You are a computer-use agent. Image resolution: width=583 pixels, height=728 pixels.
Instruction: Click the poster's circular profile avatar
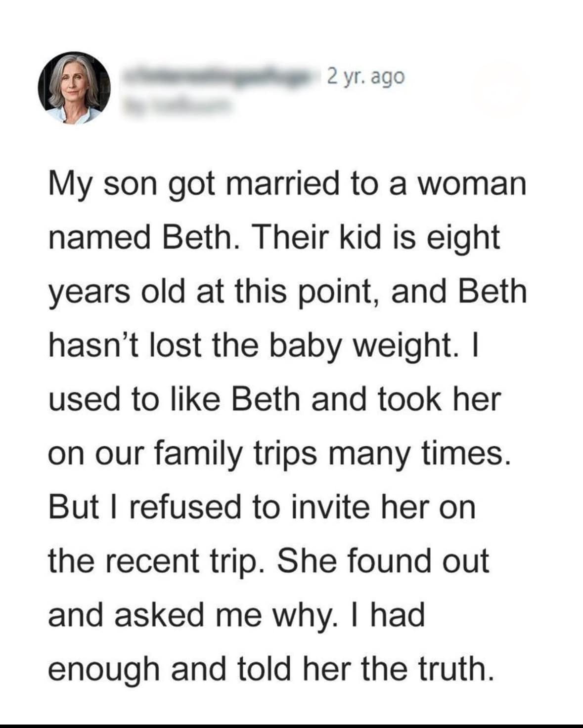[x=74, y=87]
